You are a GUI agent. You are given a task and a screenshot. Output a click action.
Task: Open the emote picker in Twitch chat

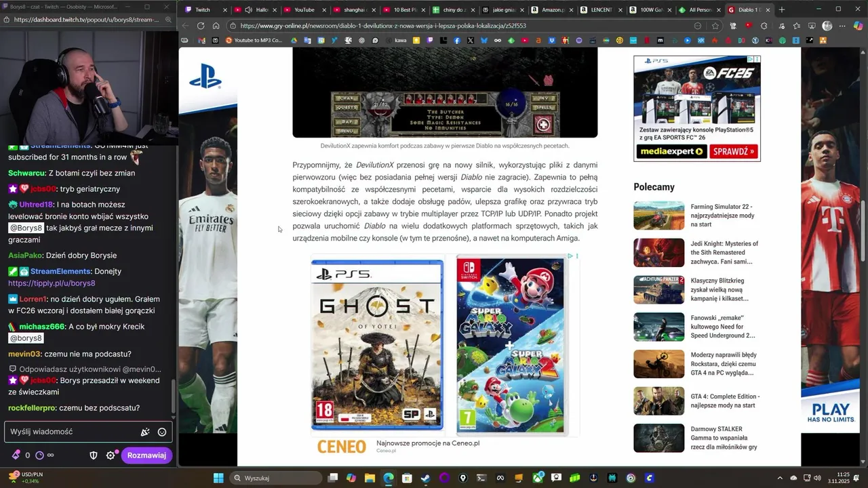162,432
